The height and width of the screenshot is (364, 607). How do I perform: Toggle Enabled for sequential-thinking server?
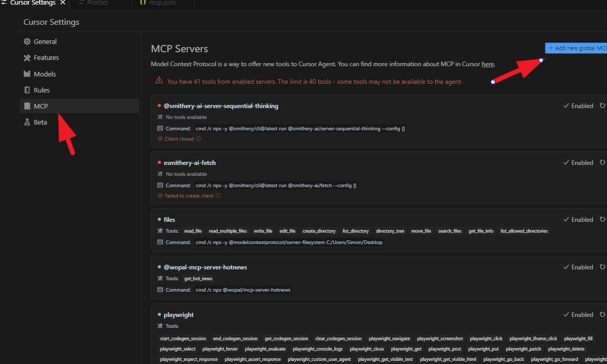coord(579,106)
